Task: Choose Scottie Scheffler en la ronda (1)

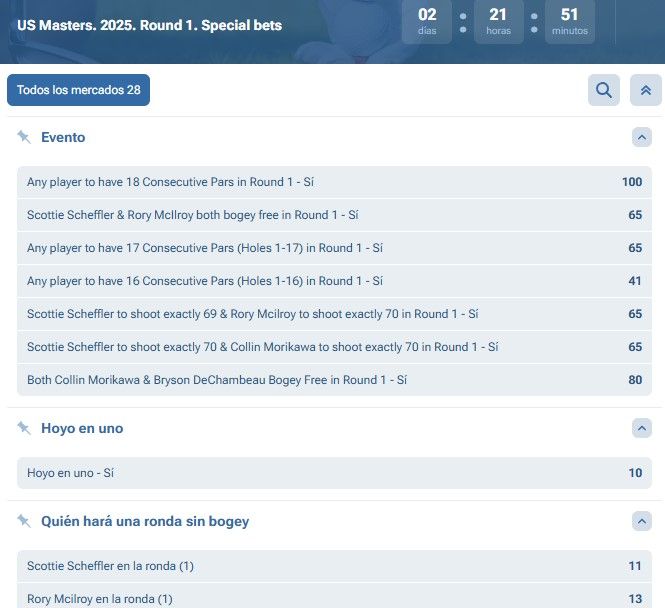Action: 334,566
